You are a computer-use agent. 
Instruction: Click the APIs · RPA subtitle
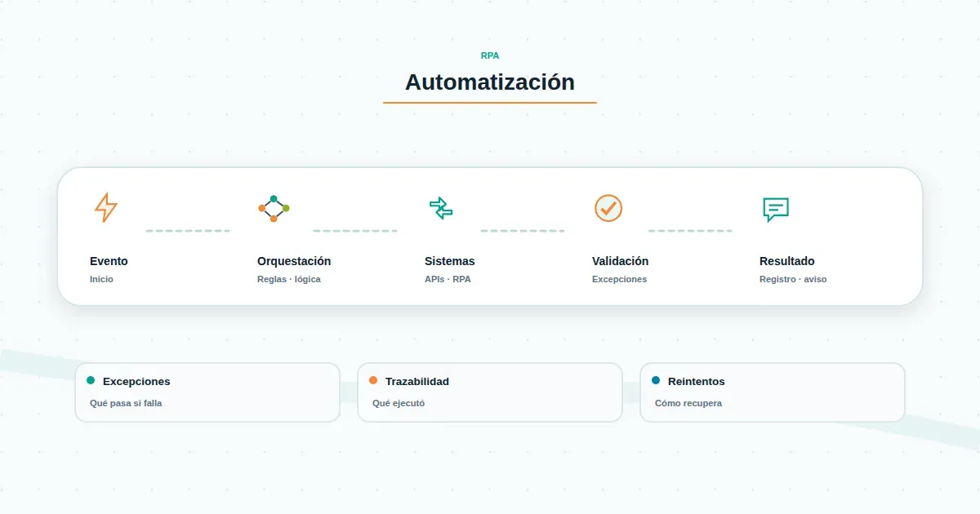pos(448,279)
